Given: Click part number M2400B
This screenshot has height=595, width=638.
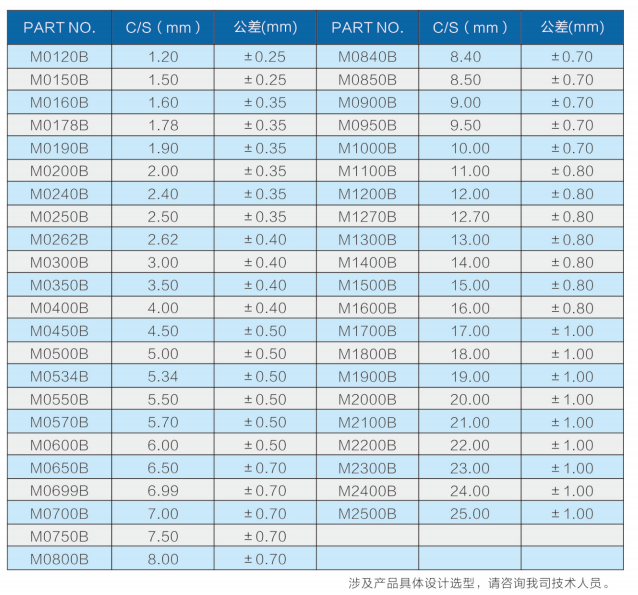Looking at the screenshot, I should [x=367, y=490].
